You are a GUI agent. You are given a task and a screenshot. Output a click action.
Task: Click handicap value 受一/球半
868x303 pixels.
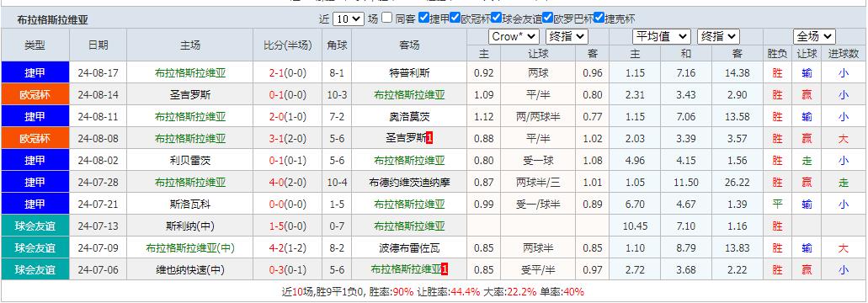pos(537,204)
